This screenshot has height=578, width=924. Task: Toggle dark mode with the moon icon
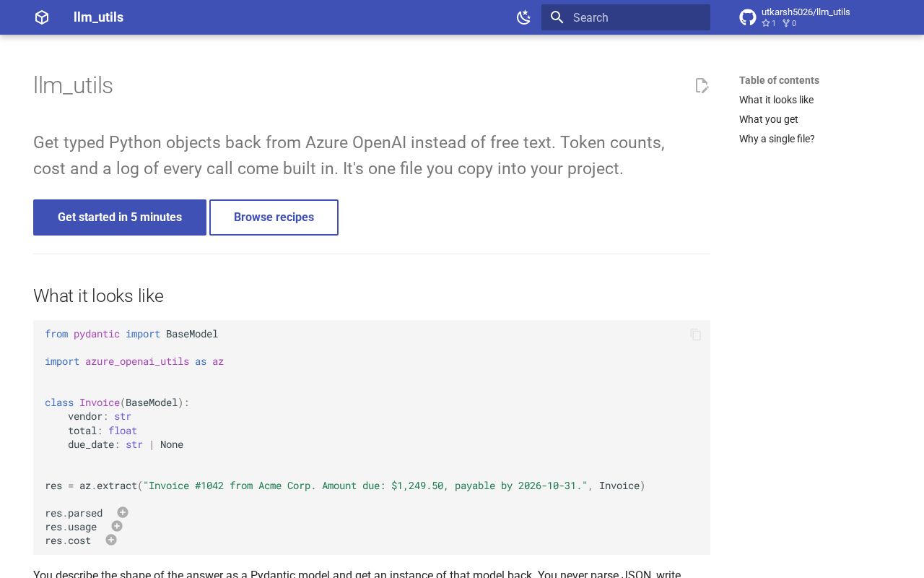524,17
